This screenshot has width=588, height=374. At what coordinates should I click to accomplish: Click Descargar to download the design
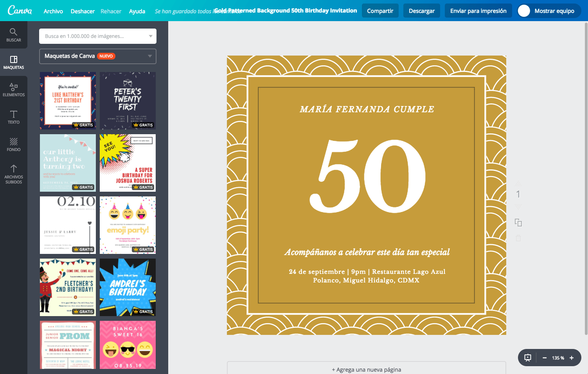pos(421,11)
